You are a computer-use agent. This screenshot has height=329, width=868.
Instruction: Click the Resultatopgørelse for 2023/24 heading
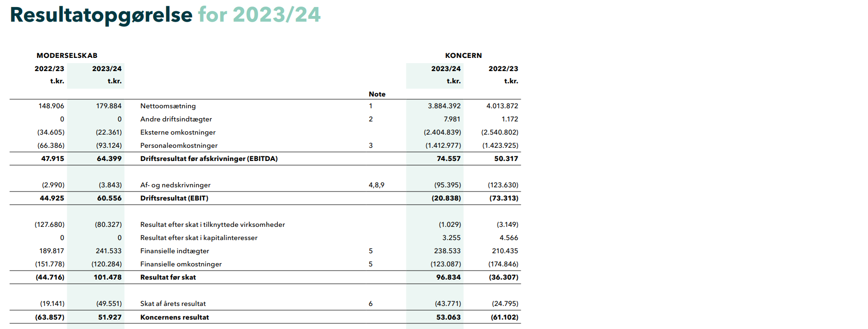pos(165,15)
